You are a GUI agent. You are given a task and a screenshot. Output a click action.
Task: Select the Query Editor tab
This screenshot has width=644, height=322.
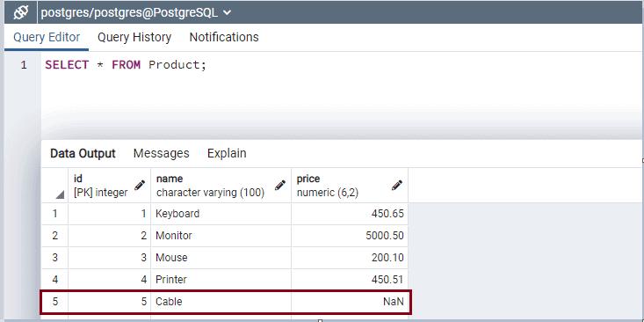click(47, 38)
